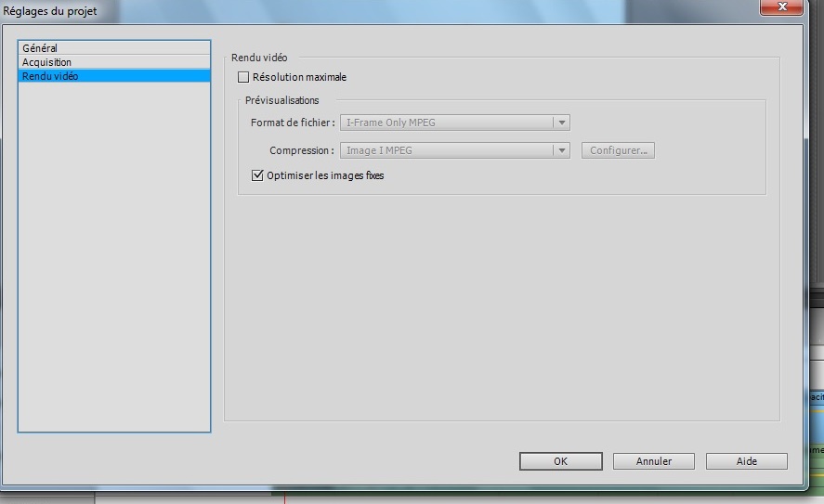Click the Format de fichier label
The image size is (824, 504).
click(293, 123)
